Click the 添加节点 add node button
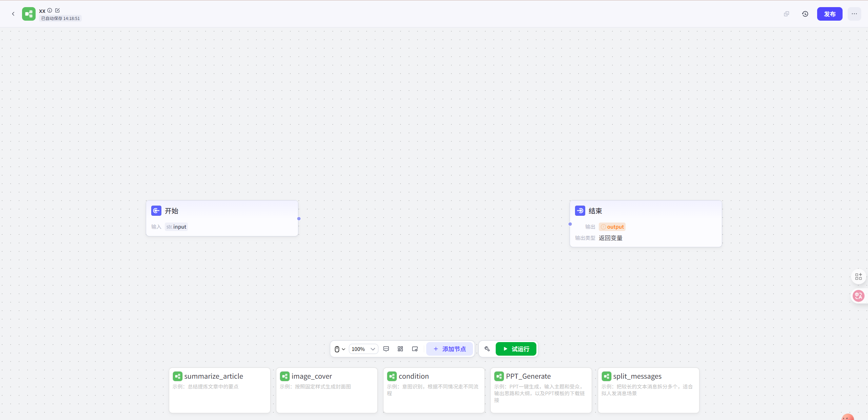The width and height of the screenshot is (868, 420). pyautogui.click(x=450, y=349)
